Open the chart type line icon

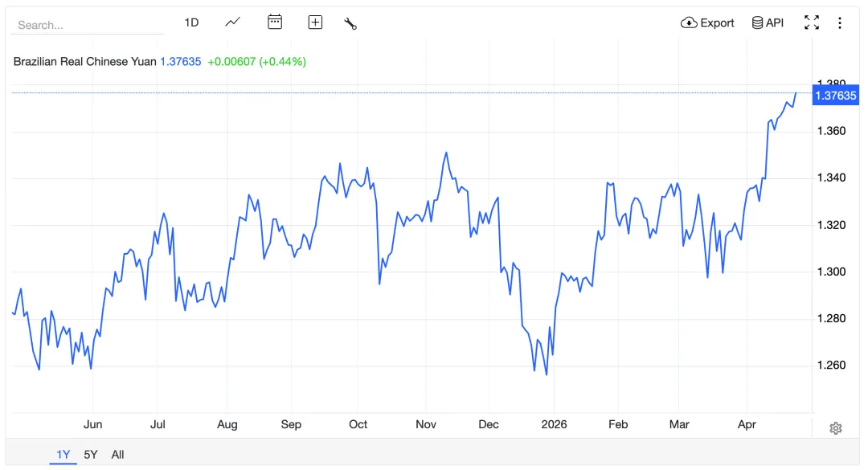pyautogui.click(x=233, y=22)
